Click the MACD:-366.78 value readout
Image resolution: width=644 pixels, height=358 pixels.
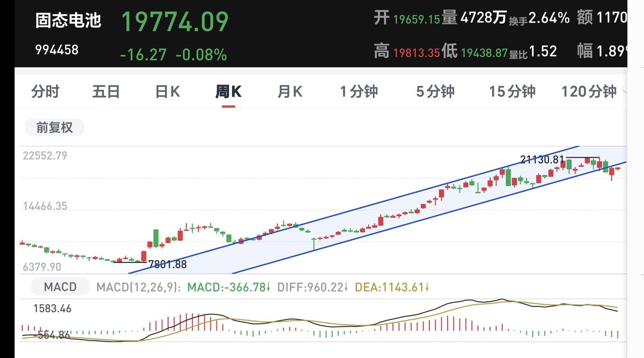(229, 288)
